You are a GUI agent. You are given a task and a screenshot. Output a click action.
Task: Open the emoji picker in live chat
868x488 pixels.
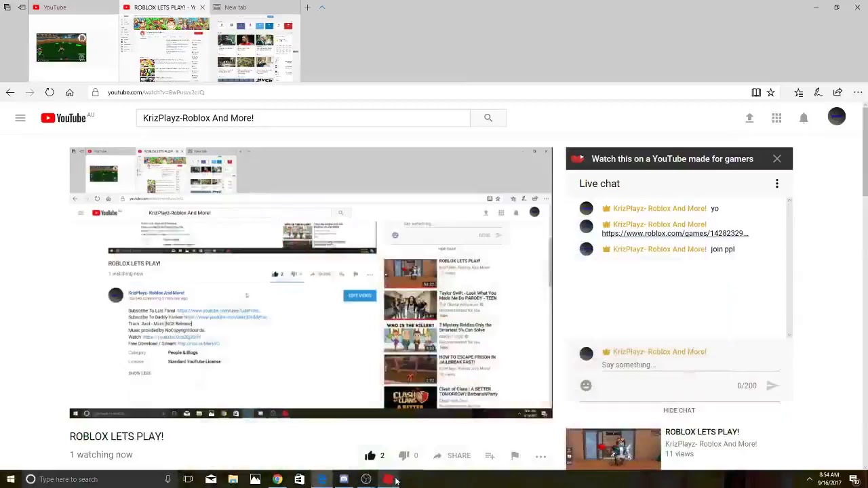[586, 386]
